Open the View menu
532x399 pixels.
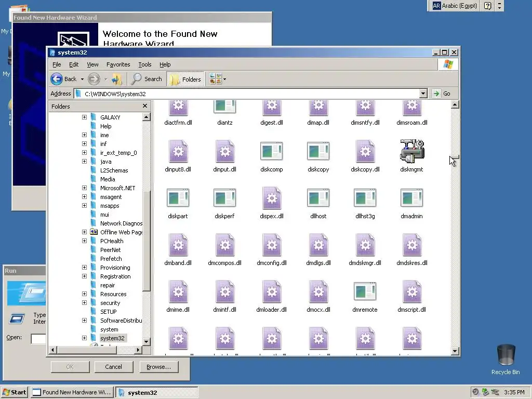pyautogui.click(x=92, y=64)
